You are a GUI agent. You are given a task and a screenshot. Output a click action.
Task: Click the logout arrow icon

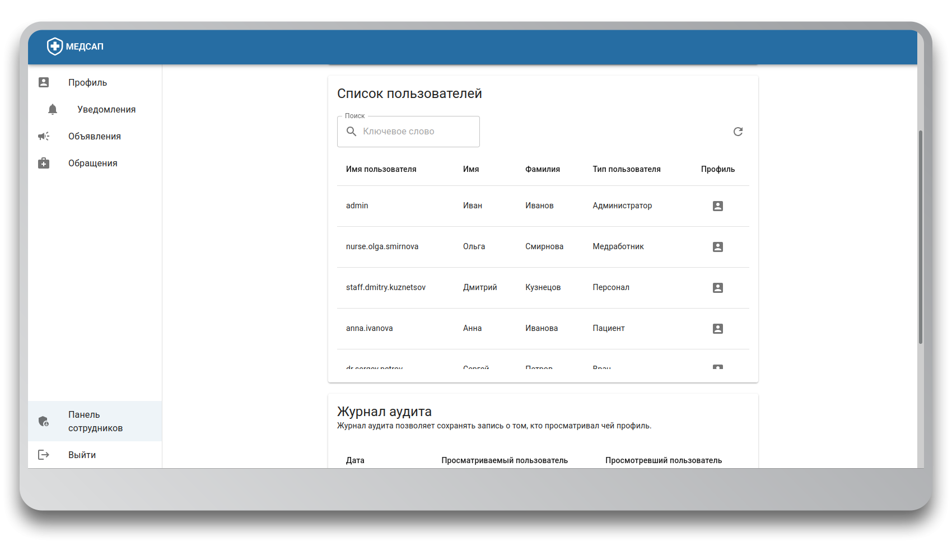click(44, 455)
